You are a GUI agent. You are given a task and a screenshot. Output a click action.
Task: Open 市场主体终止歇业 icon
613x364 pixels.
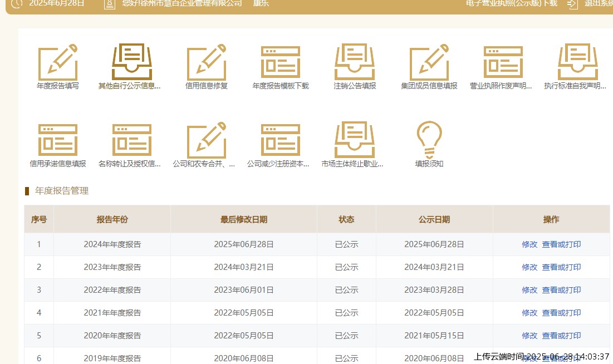click(x=355, y=140)
